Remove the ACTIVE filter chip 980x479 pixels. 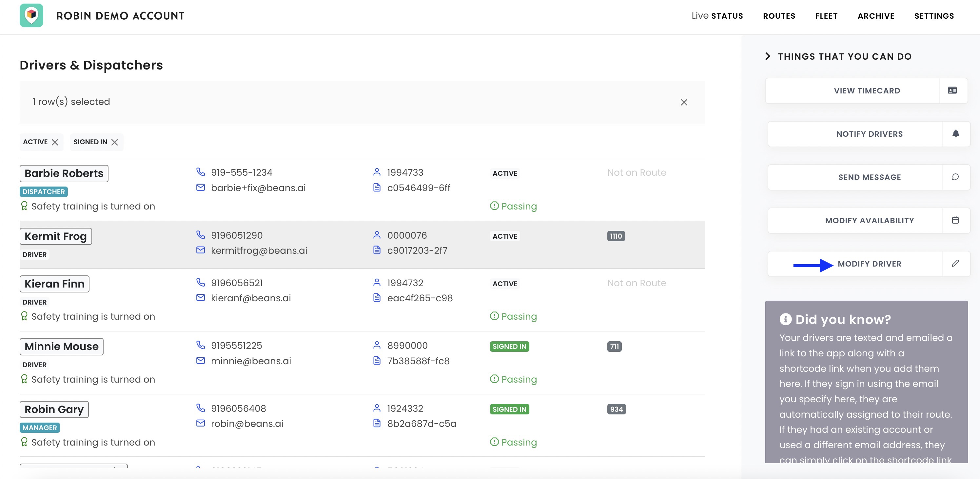click(55, 142)
